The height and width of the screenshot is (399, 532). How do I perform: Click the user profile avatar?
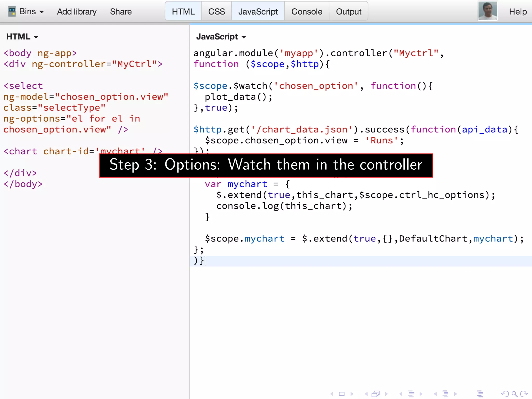(488, 11)
